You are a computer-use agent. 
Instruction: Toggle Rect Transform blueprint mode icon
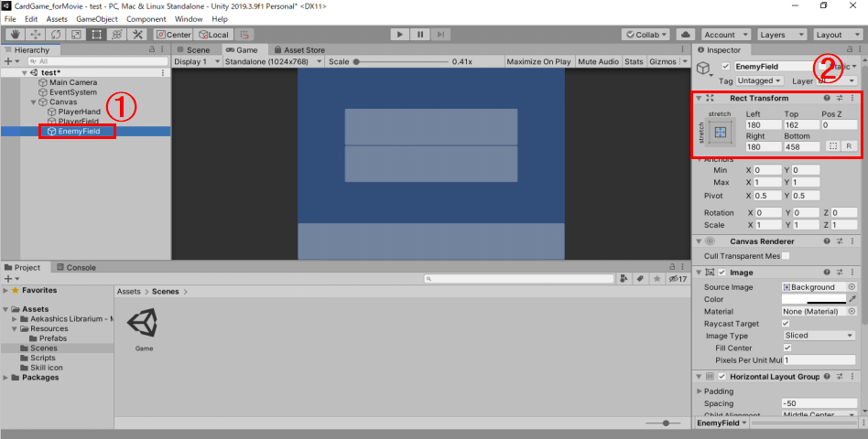(x=832, y=146)
